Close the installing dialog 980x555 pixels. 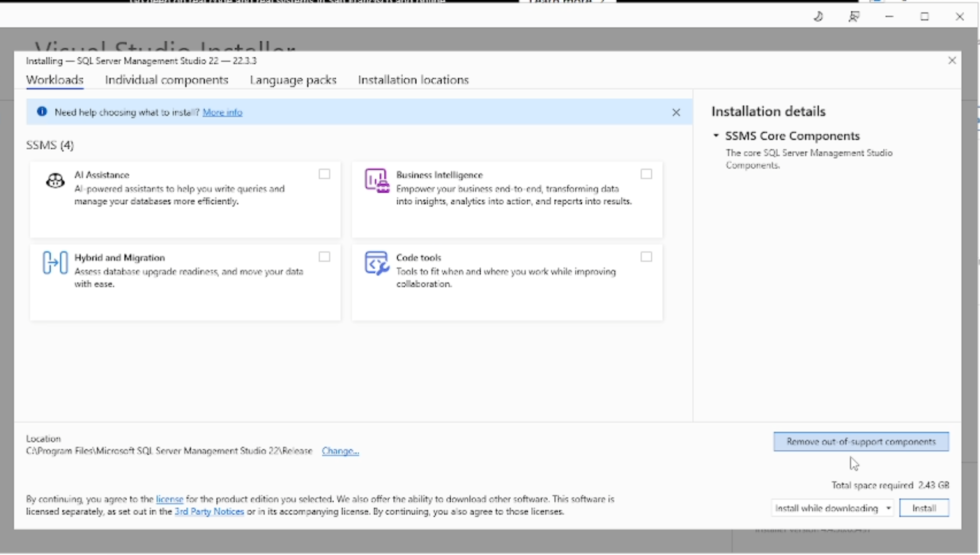point(952,60)
